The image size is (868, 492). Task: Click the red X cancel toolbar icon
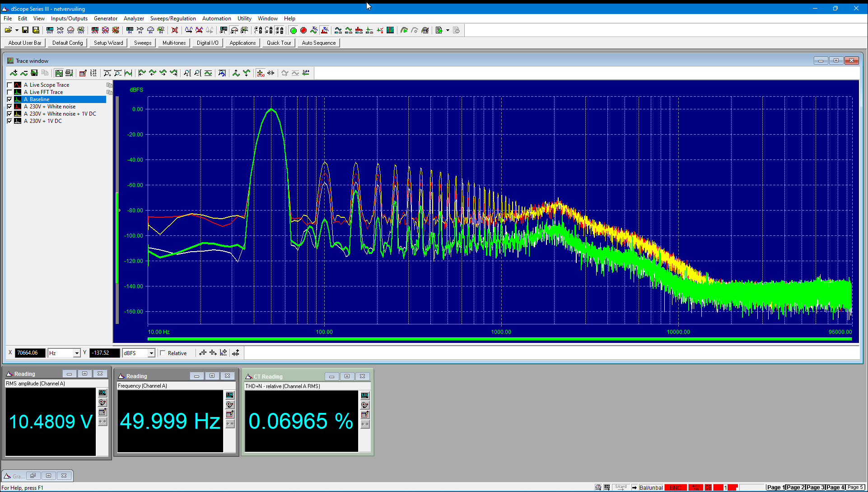coord(175,30)
